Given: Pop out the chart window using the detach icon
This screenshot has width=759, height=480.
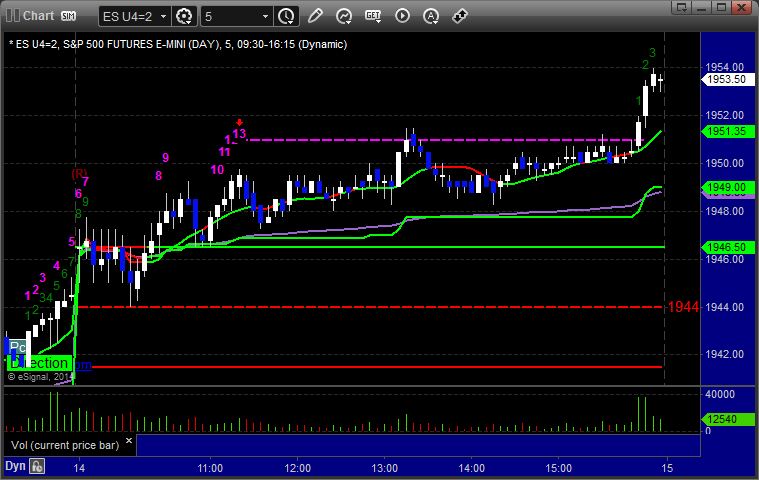Looking at the screenshot, I should pyautogui.click(x=682, y=7).
